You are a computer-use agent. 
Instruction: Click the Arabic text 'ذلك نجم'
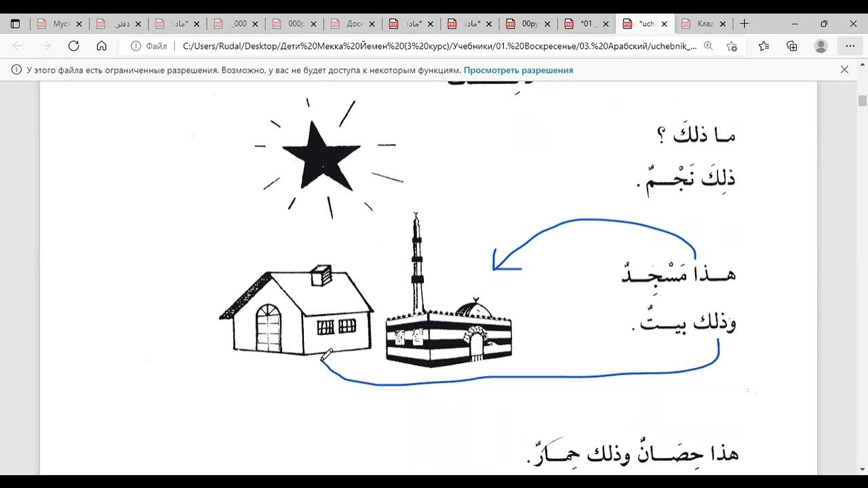[x=686, y=180]
